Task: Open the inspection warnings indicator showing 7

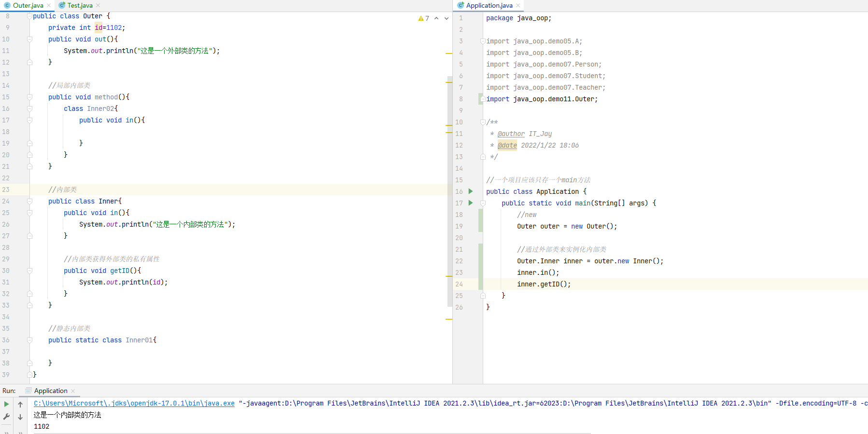Action: click(x=423, y=18)
